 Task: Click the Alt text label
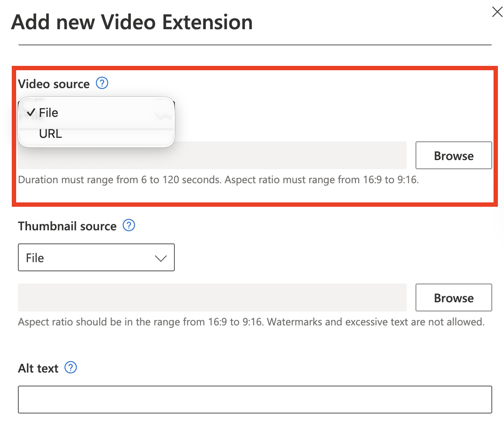[38, 369]
